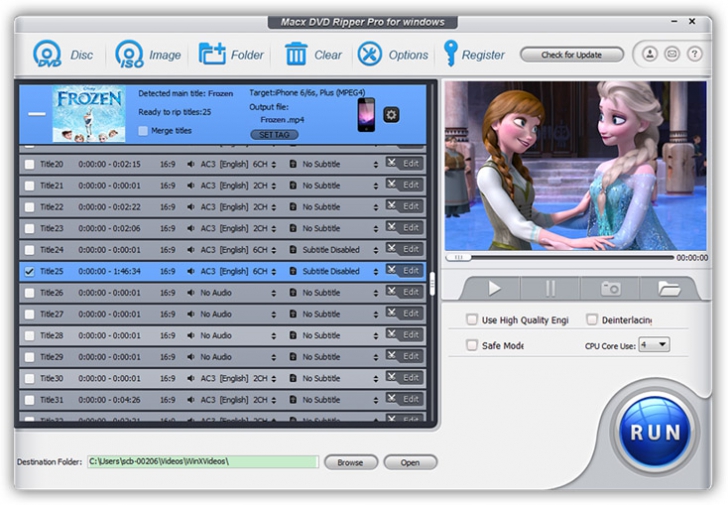Screen dimensions: 728x505
Task: Open audio dropdown for Title26
Action: tap(273, 293)
